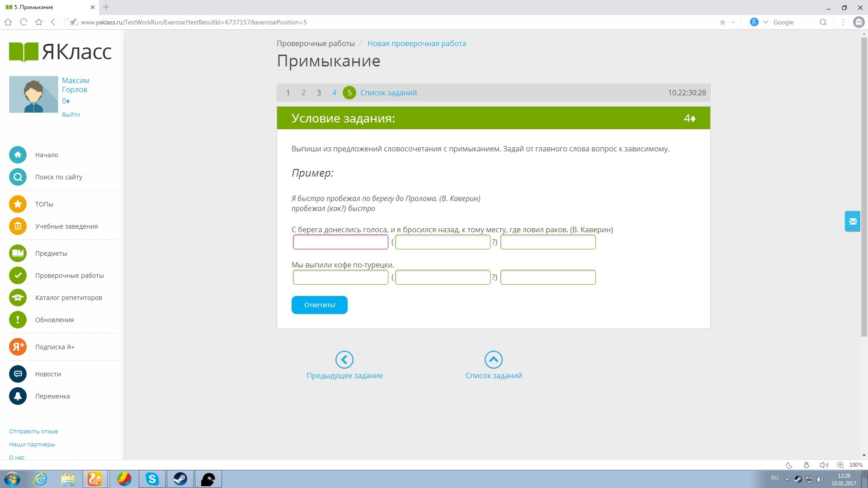Image resolution: width=868 pixels, height=488 pixels.
Task: Click the Начало home icon
Action: 18,155
